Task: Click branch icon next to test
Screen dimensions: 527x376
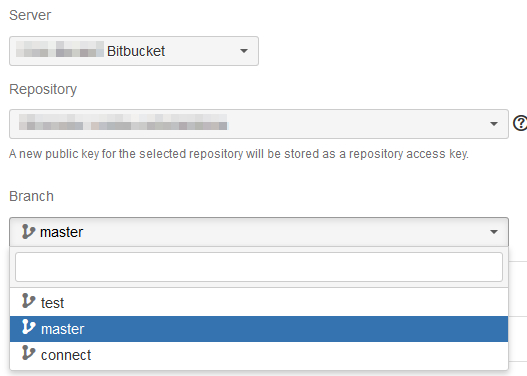Action: tap(28, 300)
